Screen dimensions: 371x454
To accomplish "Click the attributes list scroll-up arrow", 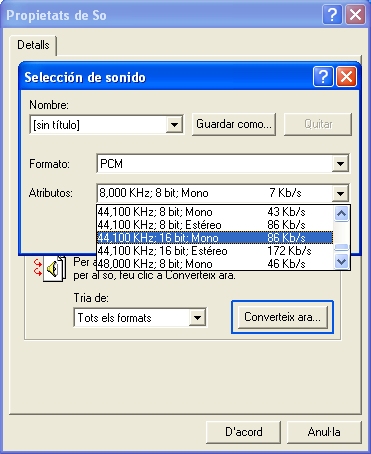I will coord(341,213).
